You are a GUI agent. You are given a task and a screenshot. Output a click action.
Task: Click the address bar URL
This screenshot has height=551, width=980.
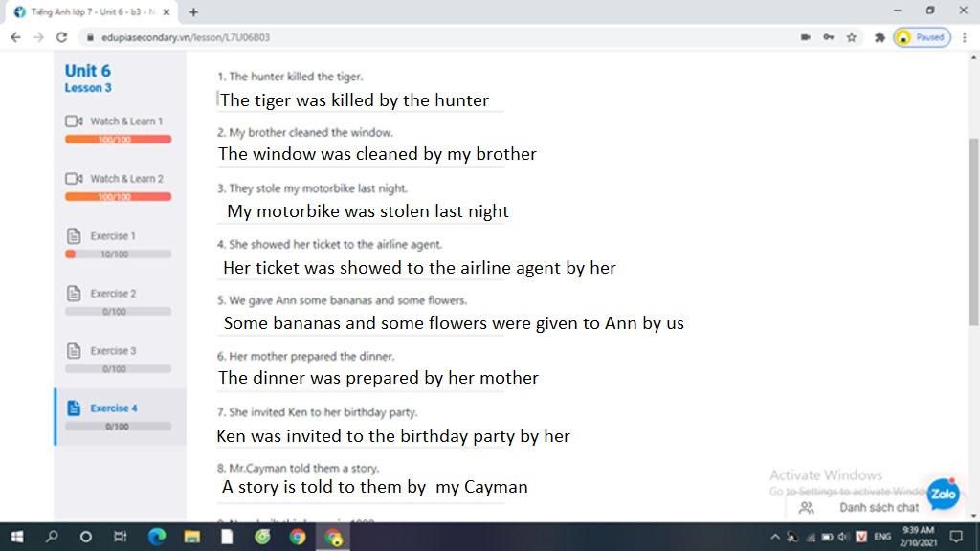pyautogui.click(x=186, y=37)
